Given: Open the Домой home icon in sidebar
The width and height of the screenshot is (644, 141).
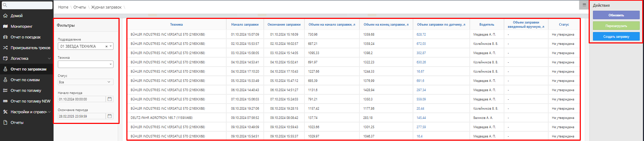Looking at the screenshot, I should (x=5, y=16).
